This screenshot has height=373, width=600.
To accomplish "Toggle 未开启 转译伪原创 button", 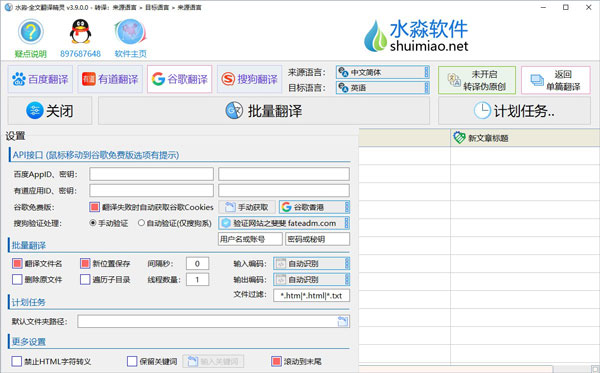I will (x=477, y=80).
